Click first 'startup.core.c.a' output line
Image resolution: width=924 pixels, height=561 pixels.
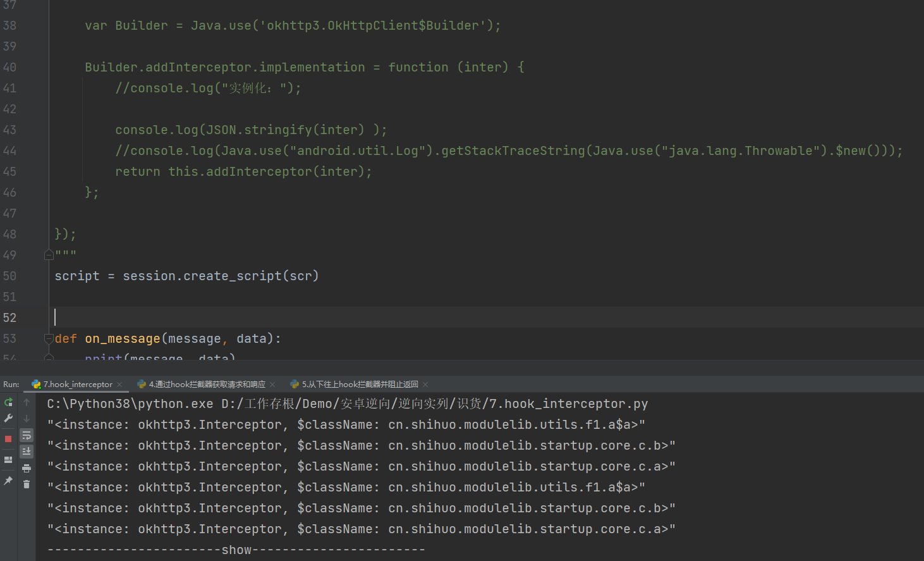362,466
